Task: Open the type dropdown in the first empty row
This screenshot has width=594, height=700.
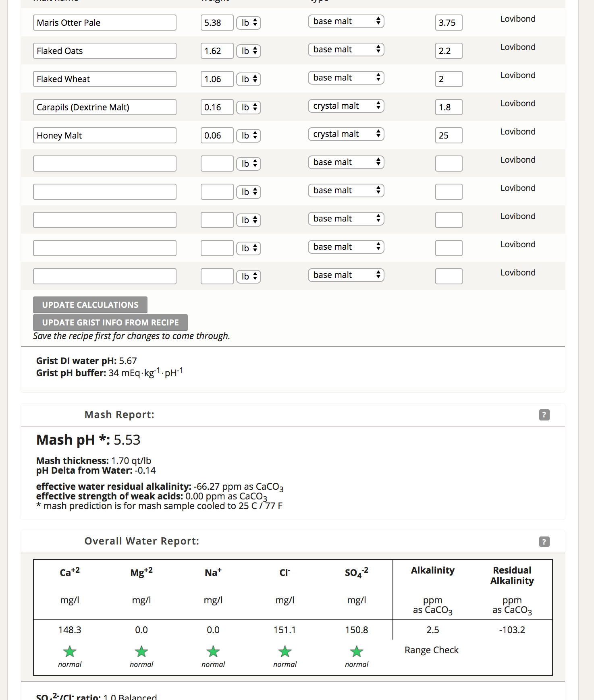Action: pyautogui.click(x=346, y=162)
